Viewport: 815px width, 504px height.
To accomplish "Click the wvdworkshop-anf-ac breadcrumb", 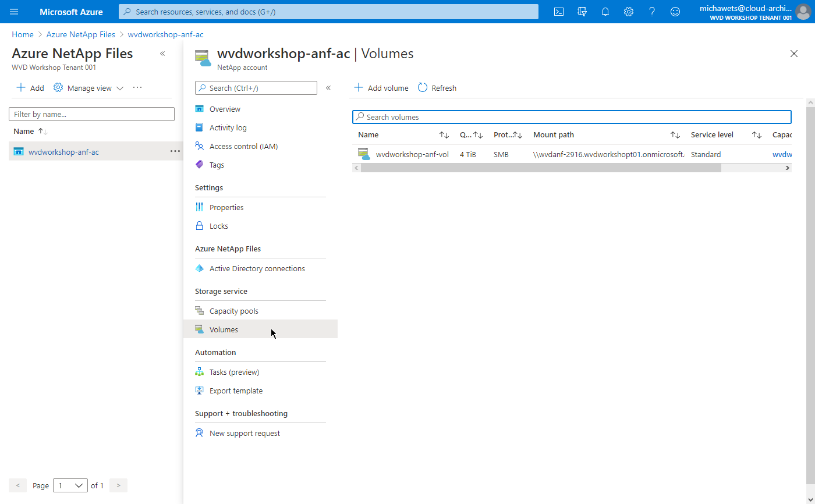I will (165, 34).
